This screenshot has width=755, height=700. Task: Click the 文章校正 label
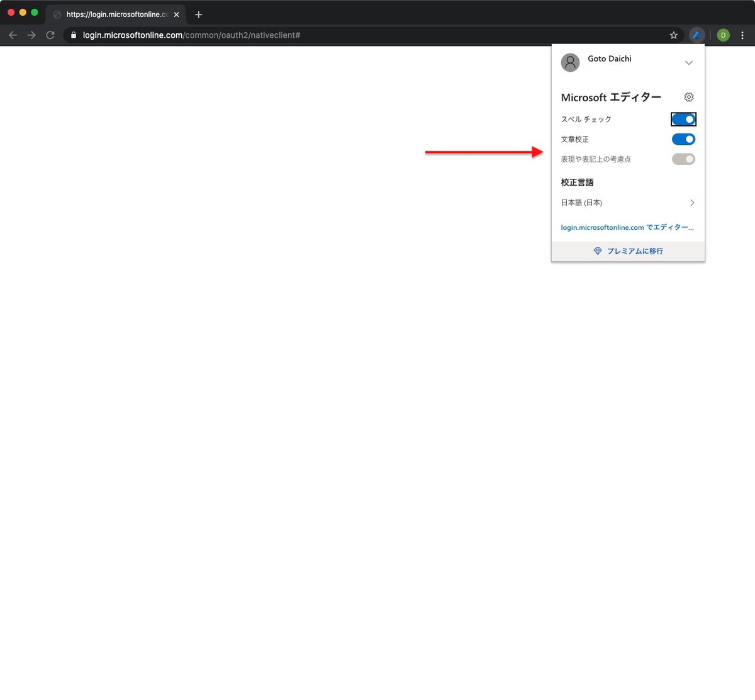click(575, 139)
